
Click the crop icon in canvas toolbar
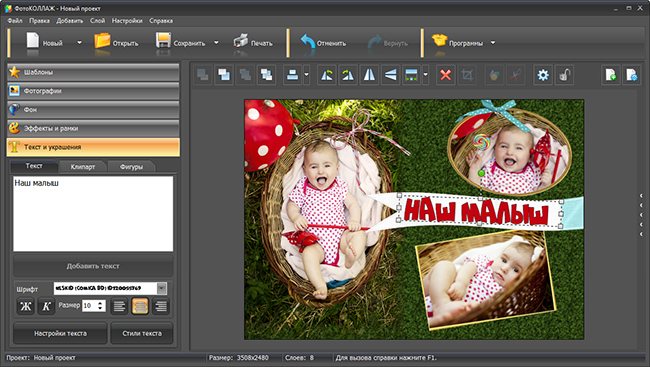pos(467,75)
